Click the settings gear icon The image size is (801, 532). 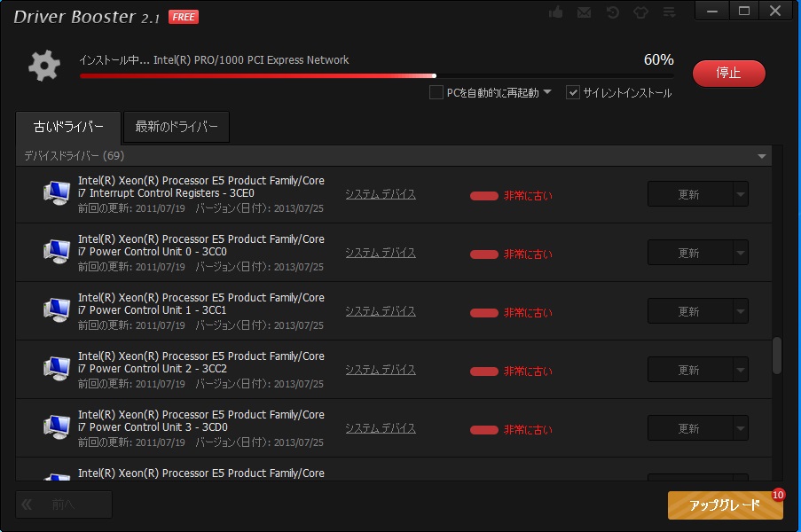[x=44, y=66]
